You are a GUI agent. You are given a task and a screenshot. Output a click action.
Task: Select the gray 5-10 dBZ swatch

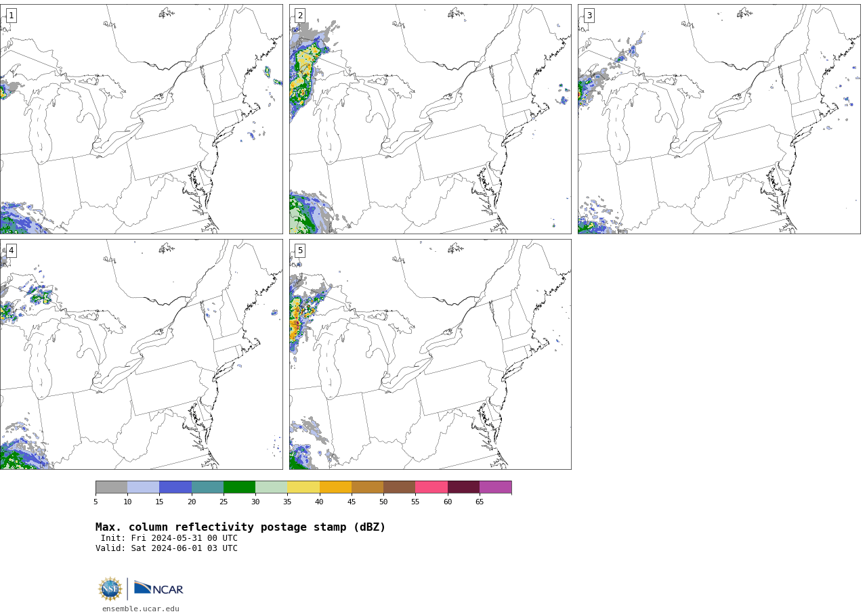tap(111, 487)
